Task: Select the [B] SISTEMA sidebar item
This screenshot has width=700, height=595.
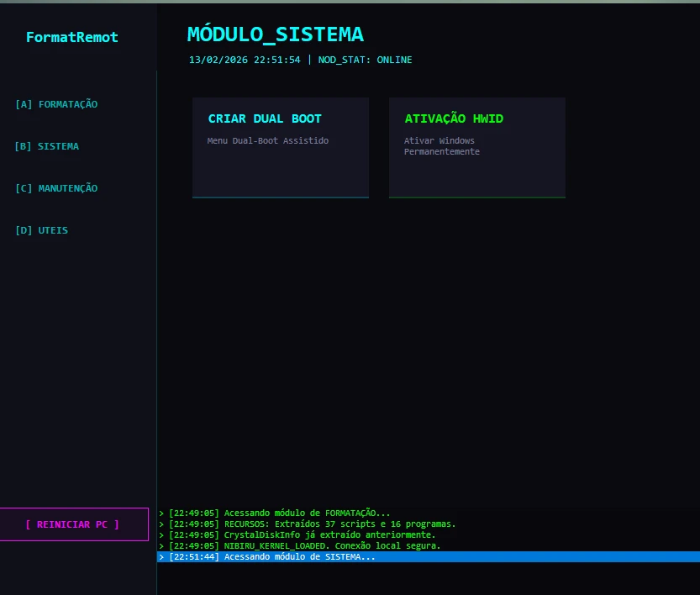Action: 47,146
